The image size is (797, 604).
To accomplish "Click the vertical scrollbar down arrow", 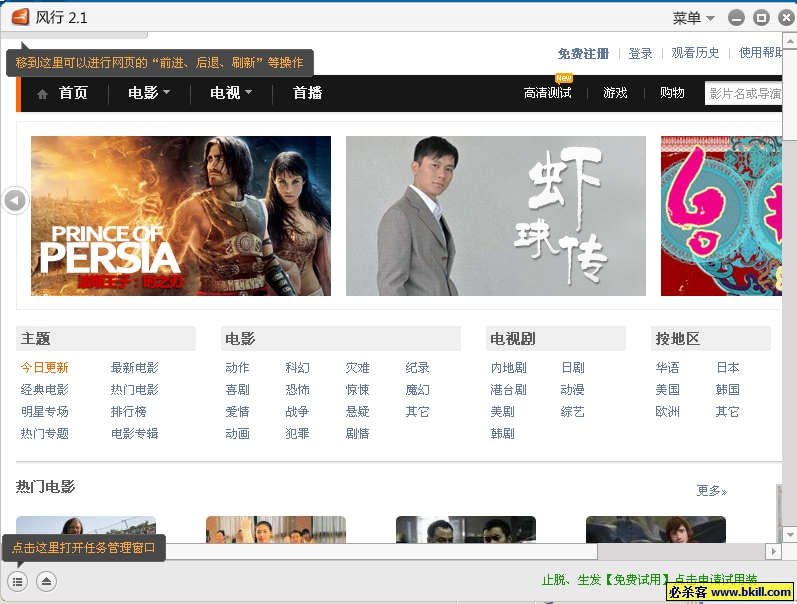I will click(789, 535).
